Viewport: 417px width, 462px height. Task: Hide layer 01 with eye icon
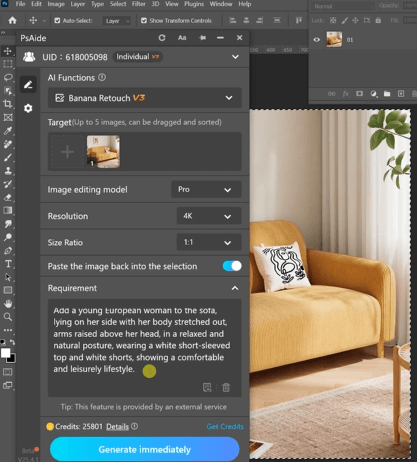click(x=317, y=40)
